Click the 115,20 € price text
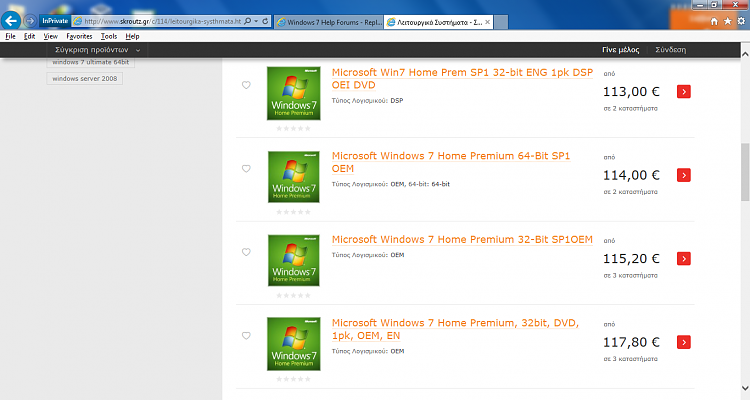The height and width of the screenshot is (400, 750). 631,258
